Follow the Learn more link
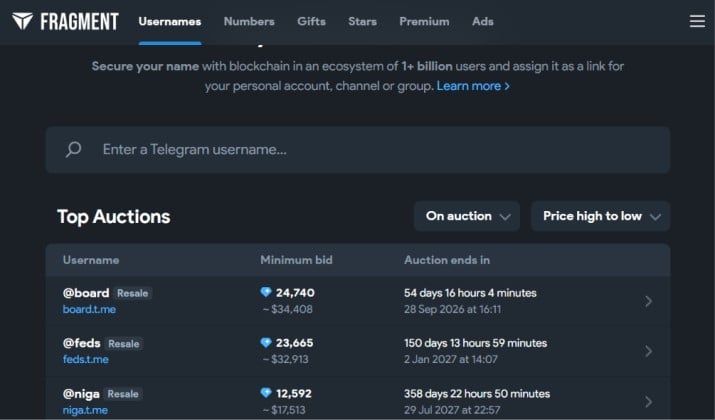This screenshot has width=715, height=420. (x=473, y=86)
